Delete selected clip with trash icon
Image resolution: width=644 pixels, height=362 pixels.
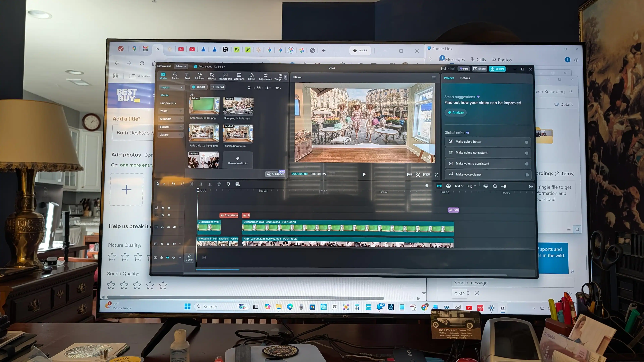(219, 184)
